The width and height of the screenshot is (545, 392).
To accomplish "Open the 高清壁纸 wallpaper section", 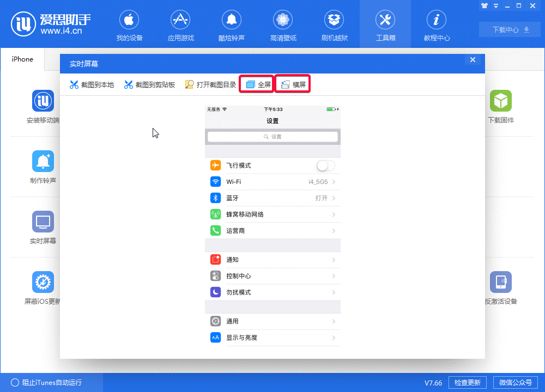I will click(x=283, y=24).
